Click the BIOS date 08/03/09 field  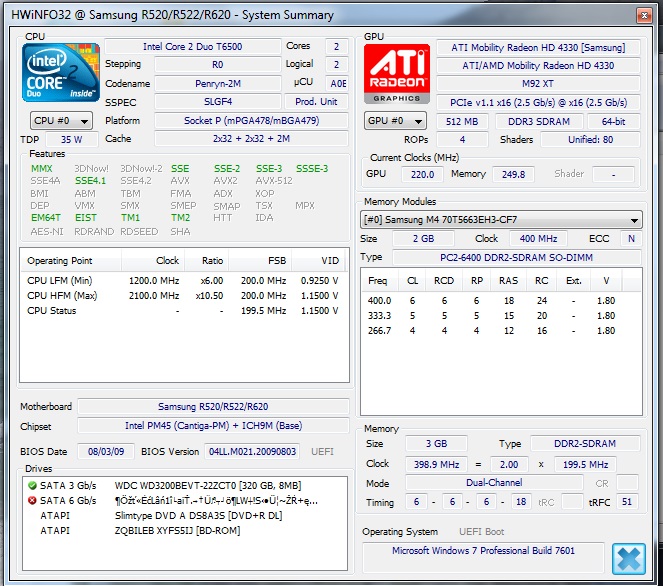tap(106, 452)
